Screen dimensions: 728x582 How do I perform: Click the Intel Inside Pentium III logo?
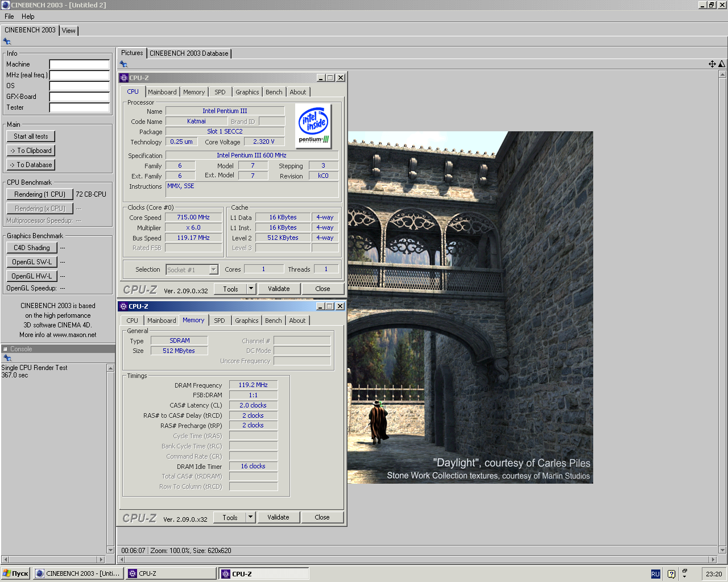pyautogui.click(x=313, y=126)
